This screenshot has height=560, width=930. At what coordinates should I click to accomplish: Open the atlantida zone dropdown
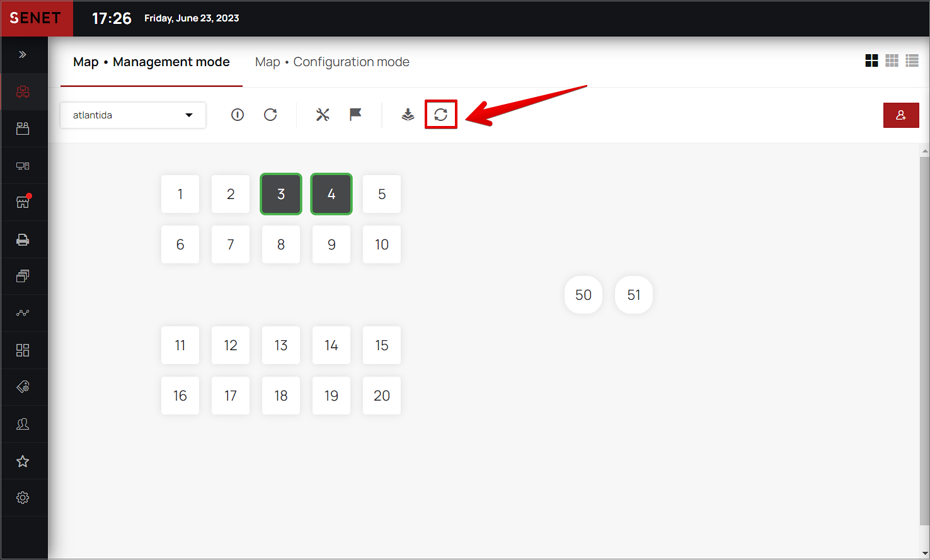pos(133,115)
